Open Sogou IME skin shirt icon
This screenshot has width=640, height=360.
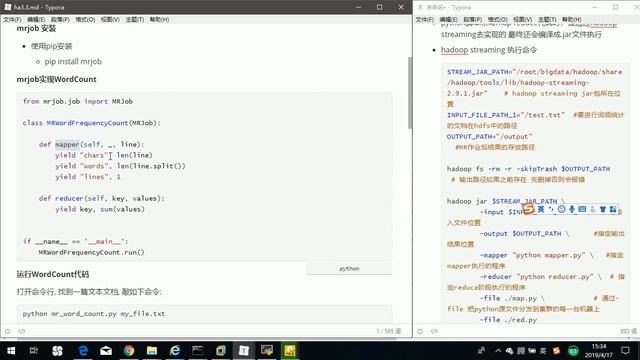tap(603, 209)
